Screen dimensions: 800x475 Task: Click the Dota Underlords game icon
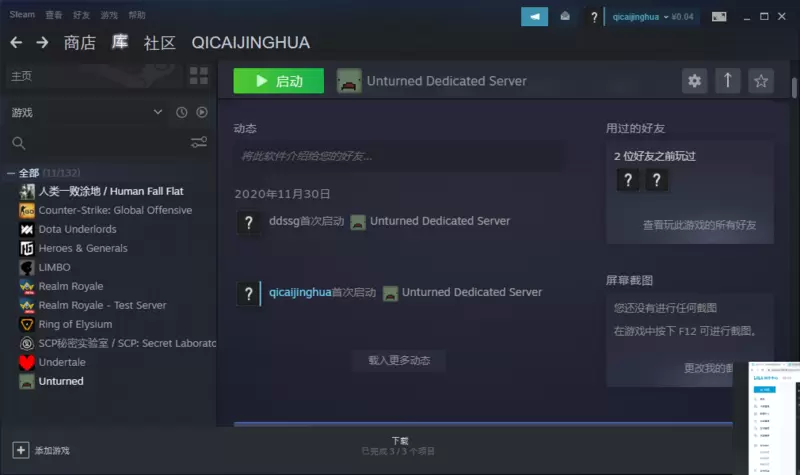tap(27, 229)
